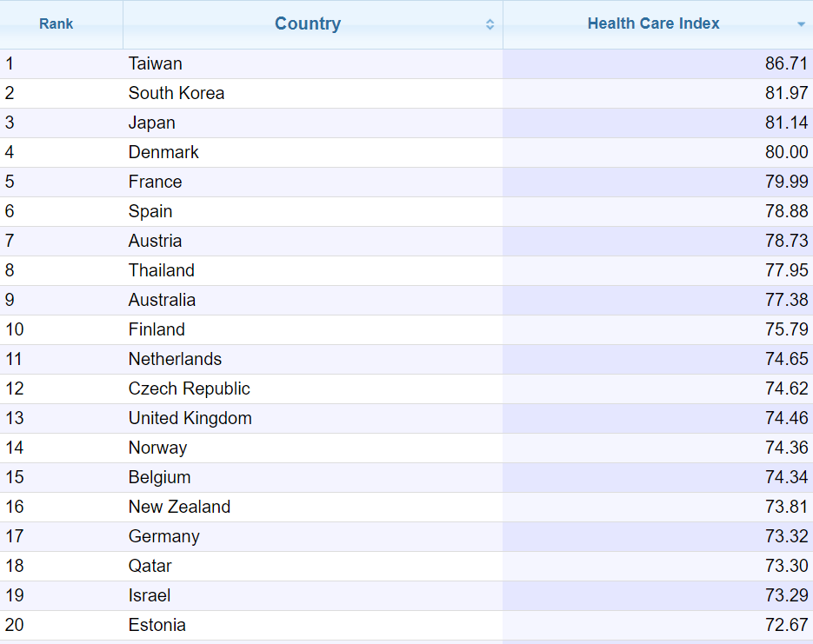
Task: Click Japan's health care index value 81.14
Action: click(793, 123)
